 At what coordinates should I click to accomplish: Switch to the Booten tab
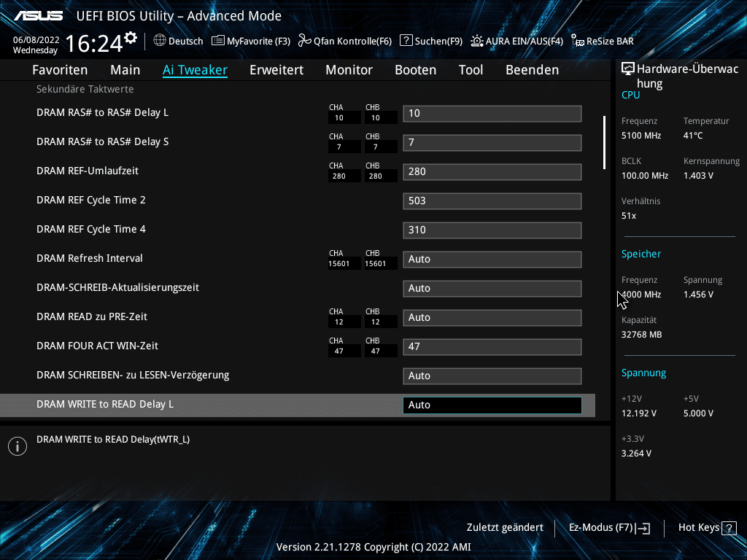(x=415, y=70)
